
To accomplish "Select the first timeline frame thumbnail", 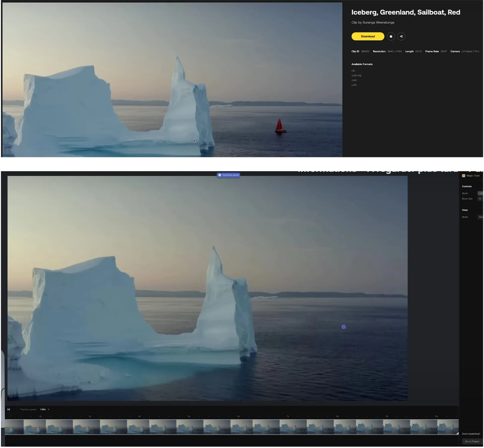I will pyautogui.click(x=14, y=427).
